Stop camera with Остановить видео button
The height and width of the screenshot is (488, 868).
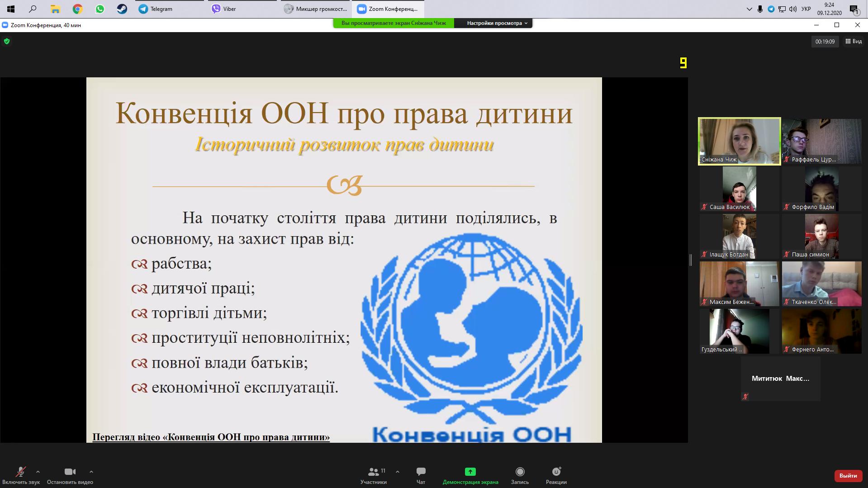pos(70,476)
